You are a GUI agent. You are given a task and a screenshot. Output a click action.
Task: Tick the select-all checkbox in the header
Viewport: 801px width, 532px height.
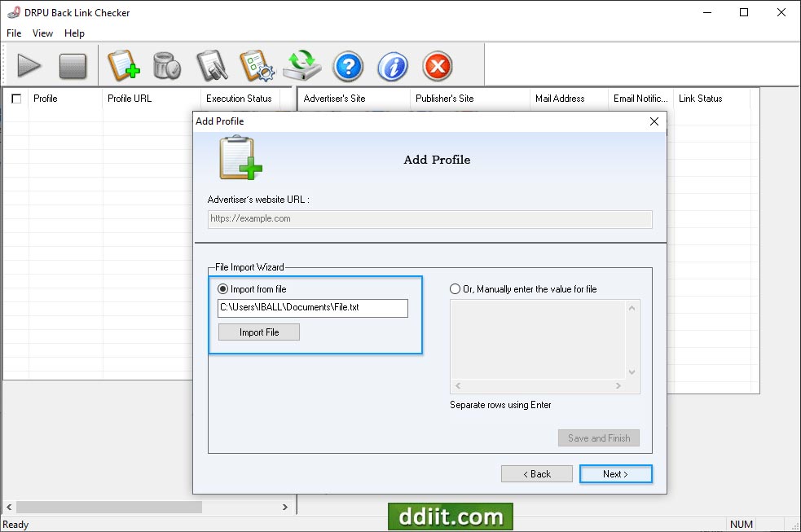(x=17, y=98)
